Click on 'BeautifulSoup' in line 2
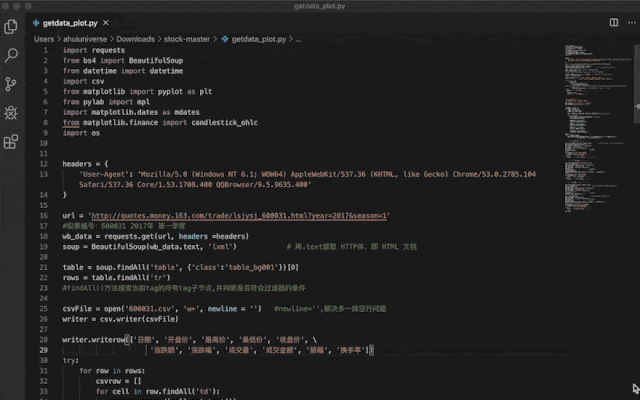 coord(156,60)
